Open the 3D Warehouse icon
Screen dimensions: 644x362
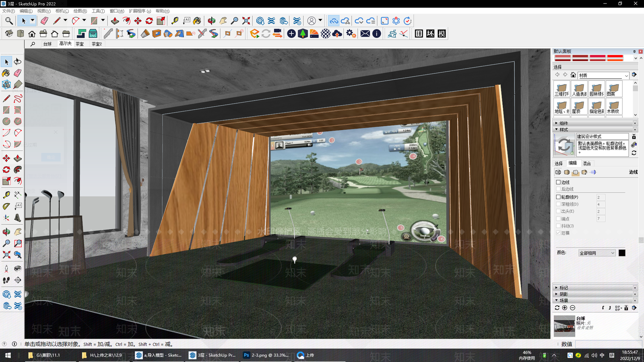tap(260, 21)
